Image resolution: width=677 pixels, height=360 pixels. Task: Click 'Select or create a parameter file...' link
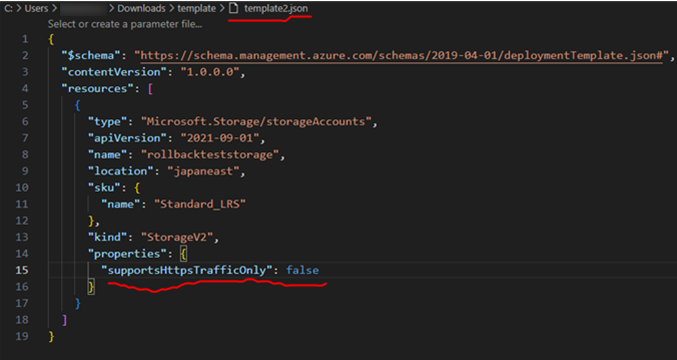click(x=125, y=24)
